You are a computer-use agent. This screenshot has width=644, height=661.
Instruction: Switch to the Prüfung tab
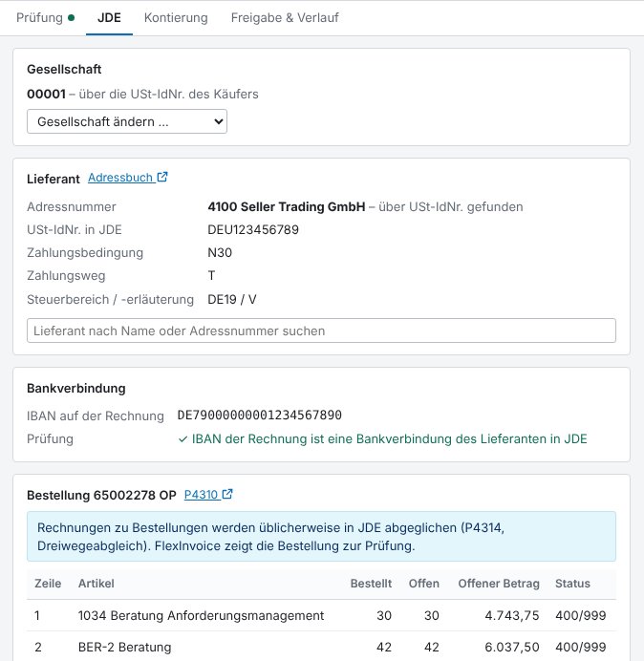pyautogui.click(x=45, y=18)
